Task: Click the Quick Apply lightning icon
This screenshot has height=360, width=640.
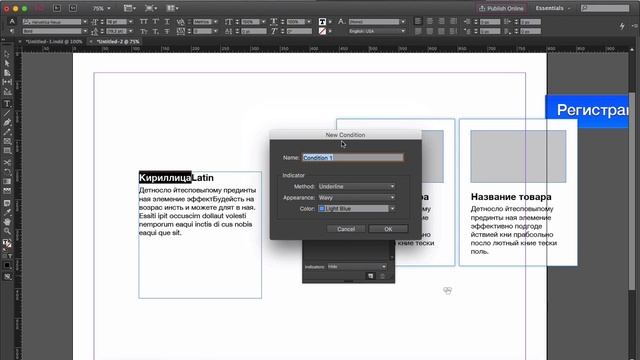Action: [622, 26]
